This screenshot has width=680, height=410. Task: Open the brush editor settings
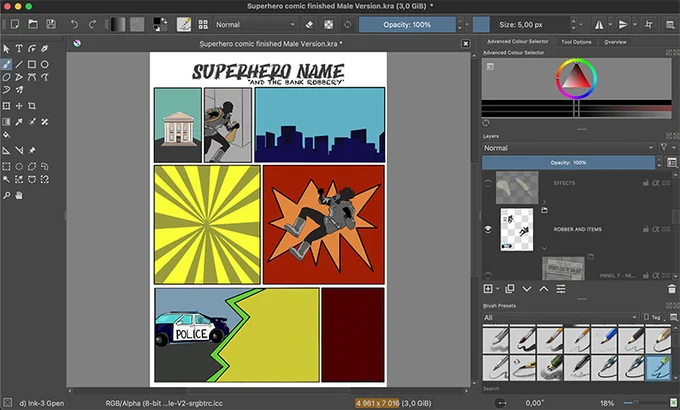[x=184, y=24]
